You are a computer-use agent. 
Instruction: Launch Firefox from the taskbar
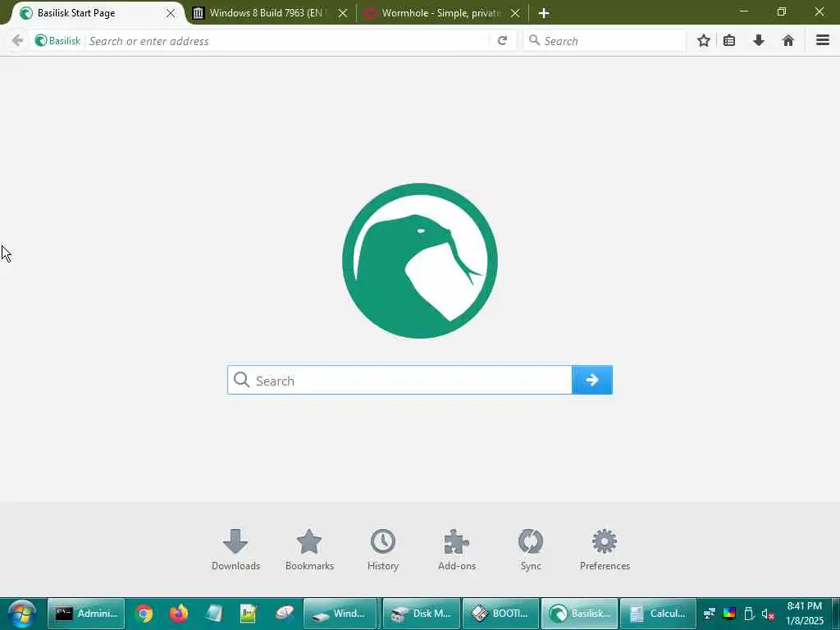pos(178,614)
